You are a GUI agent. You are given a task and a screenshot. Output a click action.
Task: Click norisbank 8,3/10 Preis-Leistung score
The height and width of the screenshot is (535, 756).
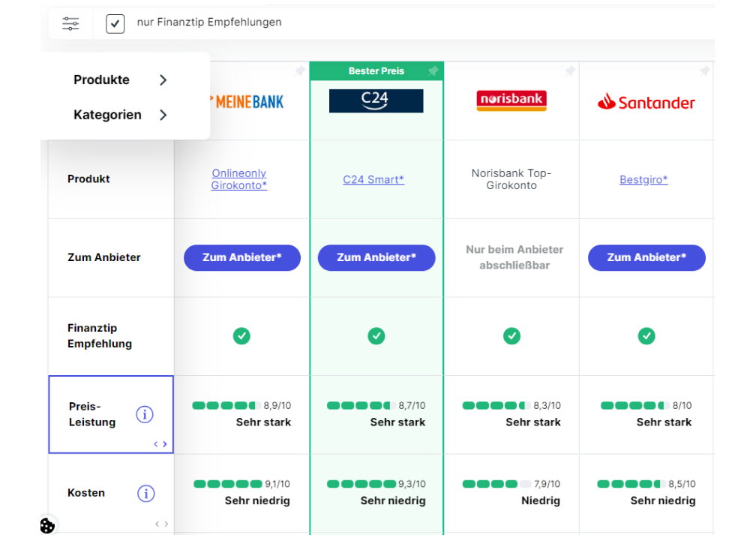(x=547, y=406)
